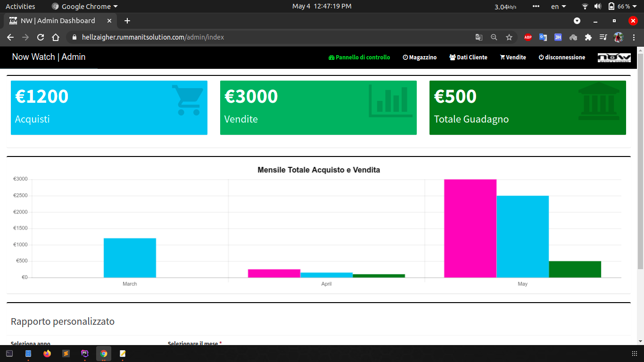Image resolution: width=644 pixels, height=362 pixels.
Task: Click disconnessione to log out
Action: [561, 58]
